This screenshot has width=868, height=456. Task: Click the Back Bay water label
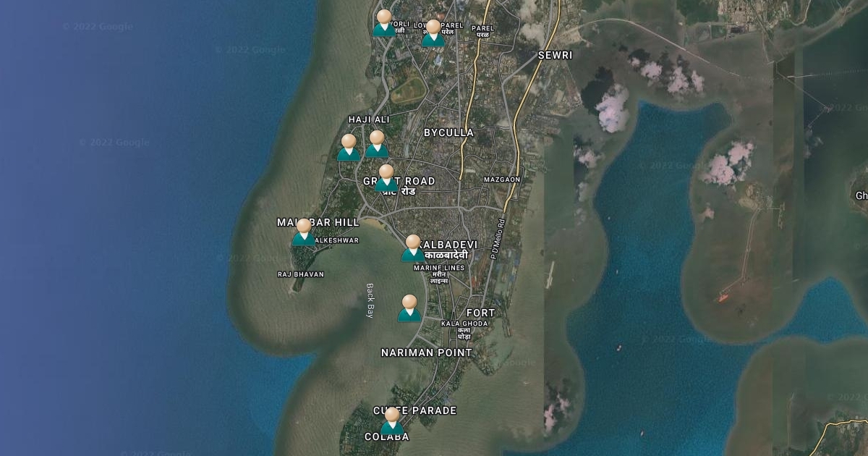370,300
